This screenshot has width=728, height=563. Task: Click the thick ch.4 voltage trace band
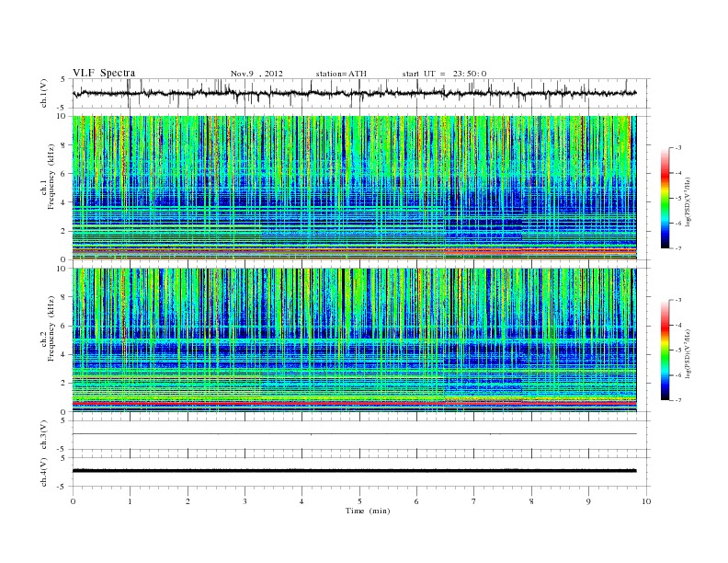click(x=354, y=471)
